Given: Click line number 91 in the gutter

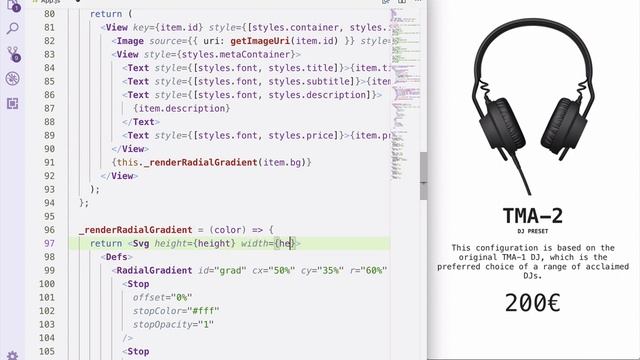Looking at the screenshot, I should pyautogui.click(x=49, y=162).
